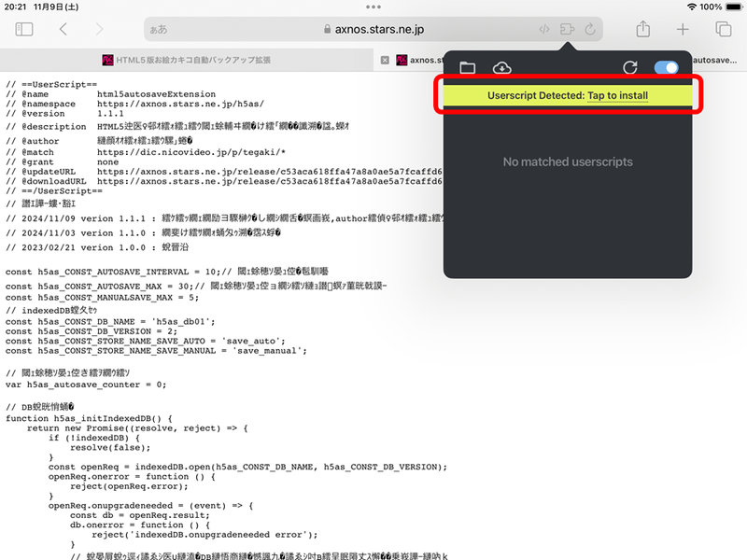Go back to the previous page
The image size is (747, 560).
(x=63, y=30)
